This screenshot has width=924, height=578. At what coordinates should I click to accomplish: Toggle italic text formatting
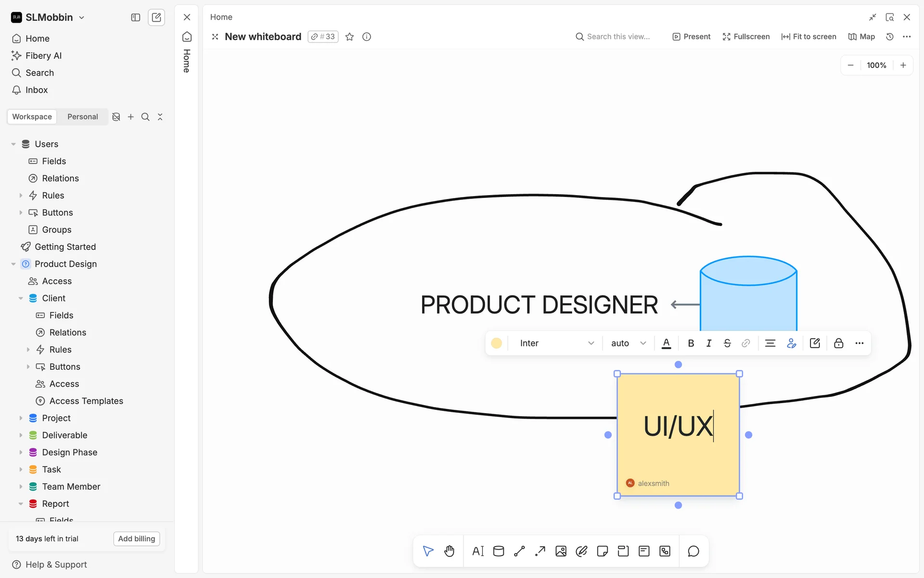click(x=708, y=343)
